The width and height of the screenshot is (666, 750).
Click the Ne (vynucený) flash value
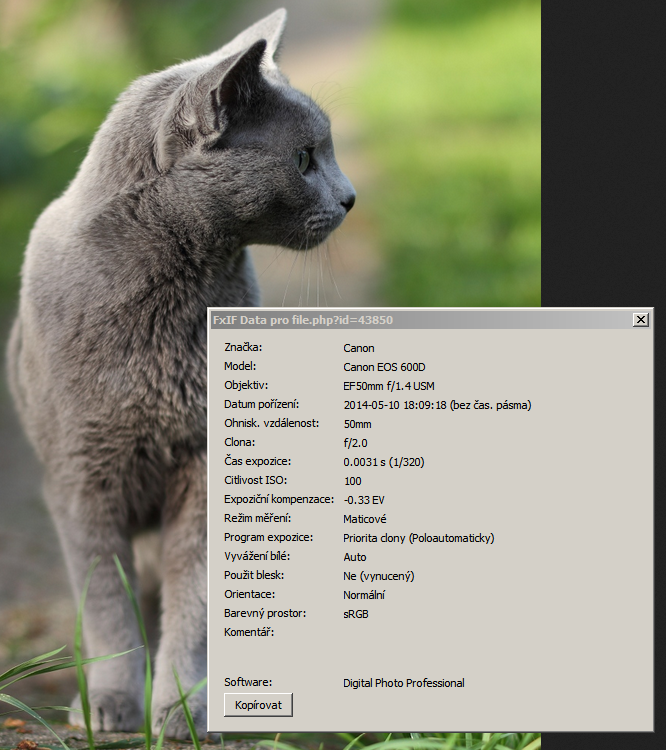[378, 576]
